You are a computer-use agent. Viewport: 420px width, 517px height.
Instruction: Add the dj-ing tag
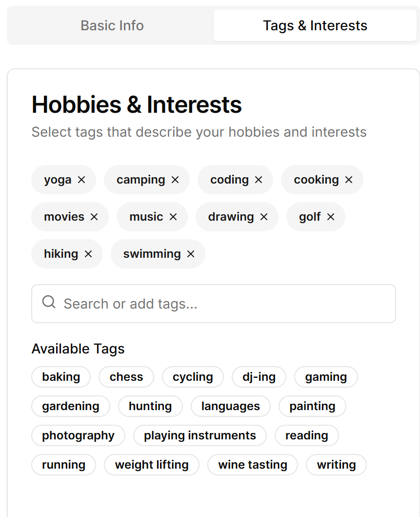click(259, 377)
